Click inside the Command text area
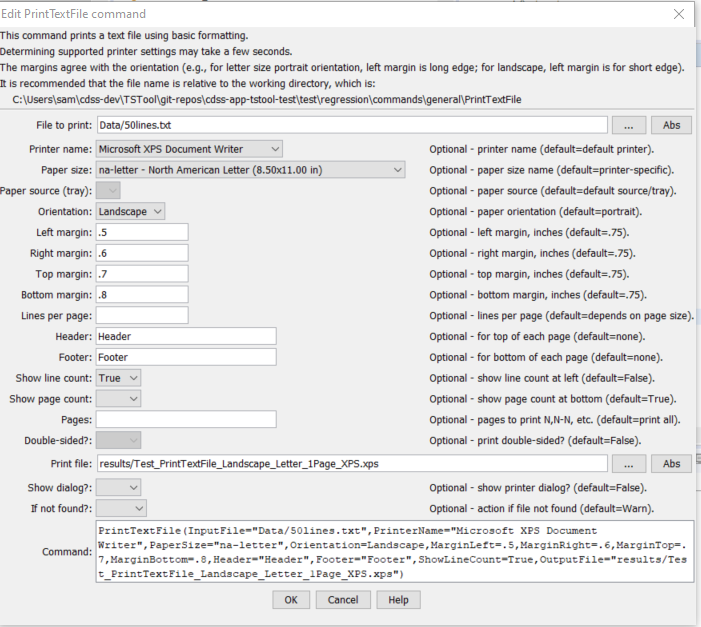The height and width of the screenshot is (627, 701). pos(395,551)
